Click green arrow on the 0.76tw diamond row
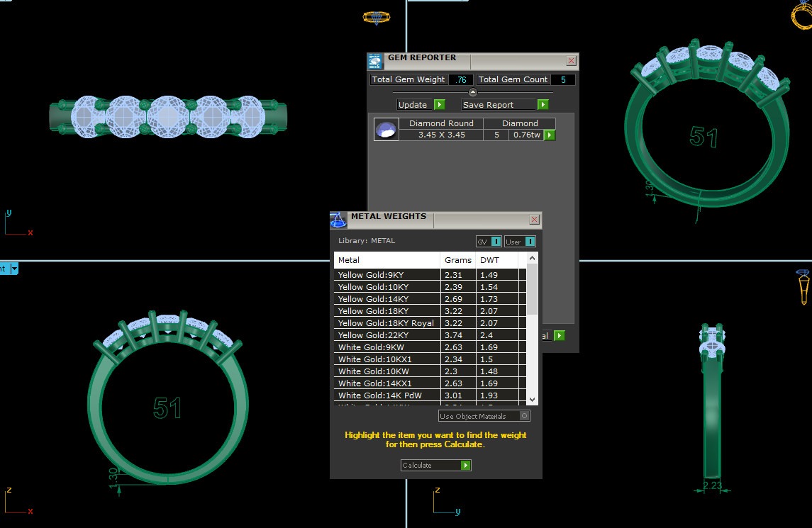Viewport: 812px width, 528px height. (549, 135)
